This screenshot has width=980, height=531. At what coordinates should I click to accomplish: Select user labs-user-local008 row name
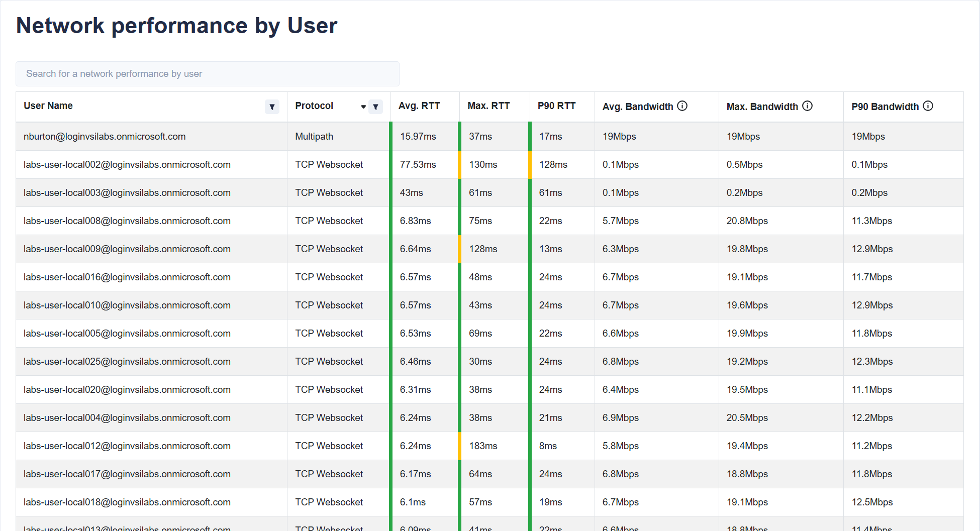pos(127,221)
